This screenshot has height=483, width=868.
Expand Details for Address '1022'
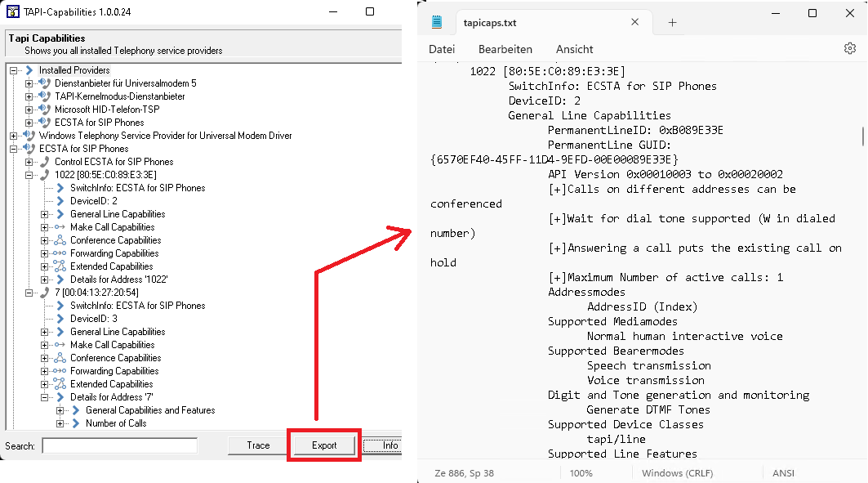click(45, 280)
